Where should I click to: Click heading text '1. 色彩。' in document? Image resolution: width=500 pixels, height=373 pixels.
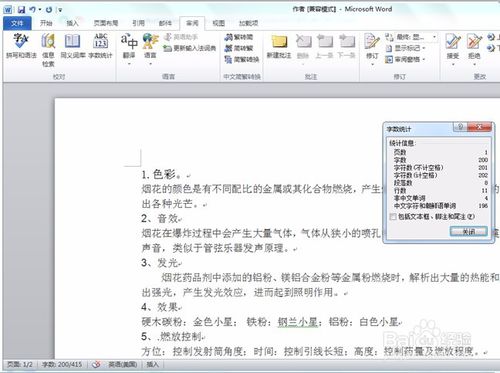[161, 174]
